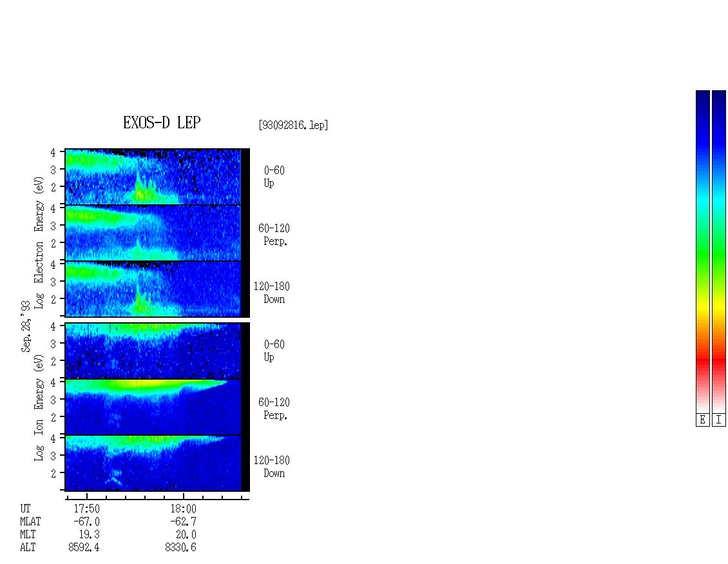
Task: Click the 17:50 UT time value
Action: point(87,509)
